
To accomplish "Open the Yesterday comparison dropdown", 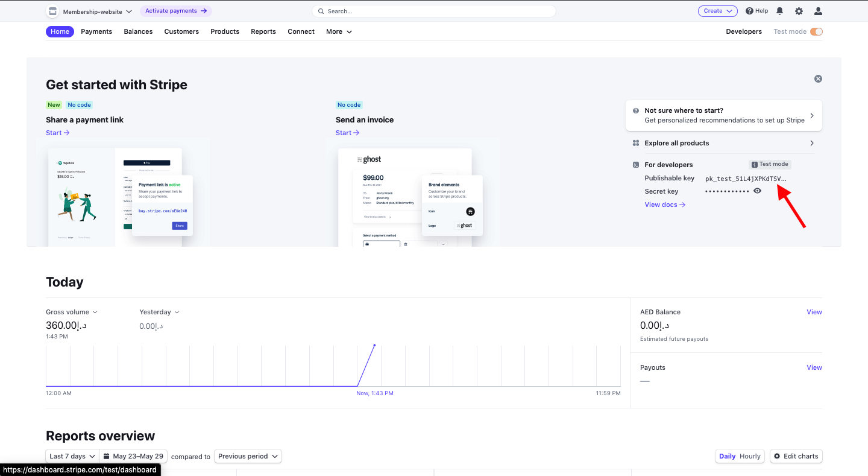I will (159, 312).
